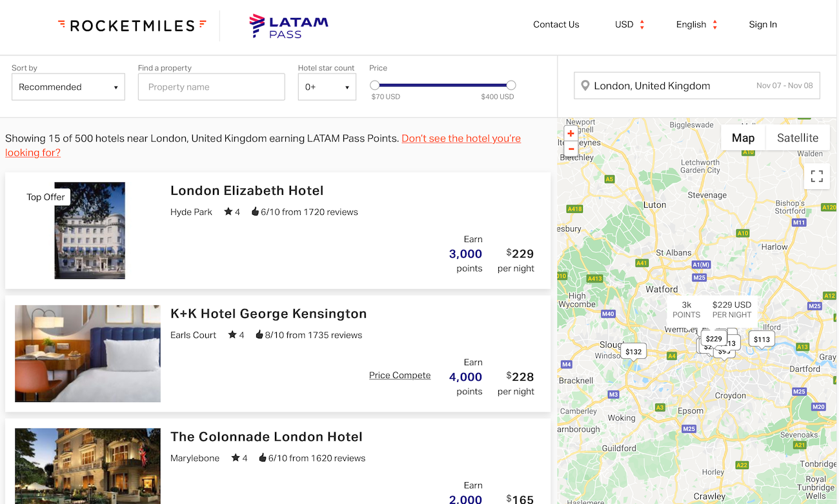Click the Property name search field
Viewport: 839px width, 504px height.
click(x=211, y=86)
